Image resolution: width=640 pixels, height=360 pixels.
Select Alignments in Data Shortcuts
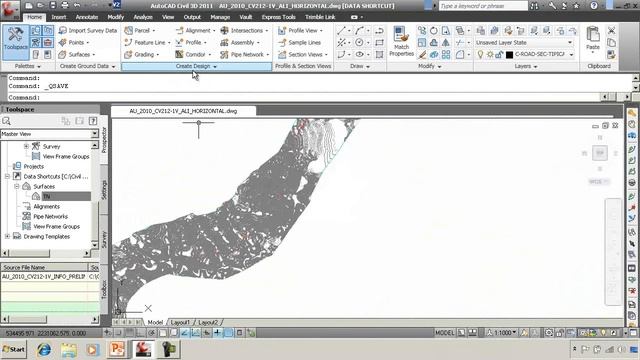[46, 207]
